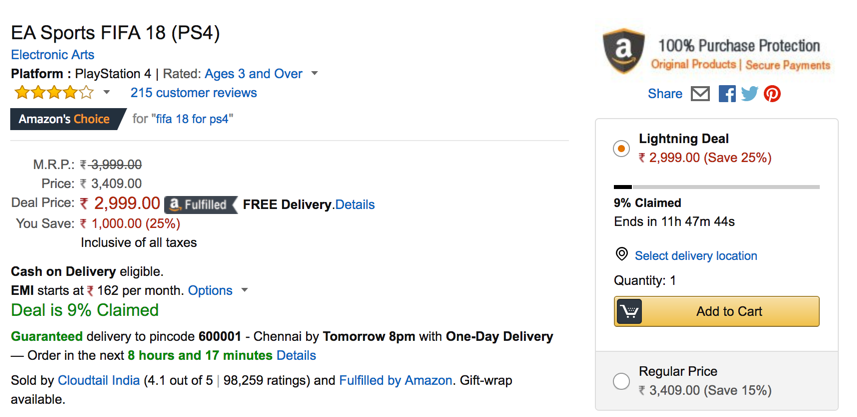Click the yellow star rating icons

click(x=53, y=93)
